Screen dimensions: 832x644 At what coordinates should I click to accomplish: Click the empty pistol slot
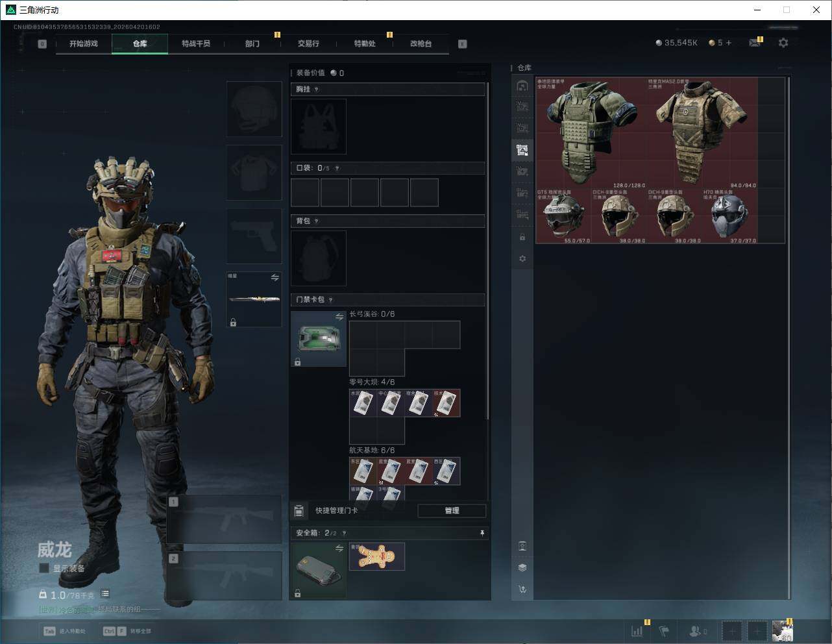(x=254, y=236)
